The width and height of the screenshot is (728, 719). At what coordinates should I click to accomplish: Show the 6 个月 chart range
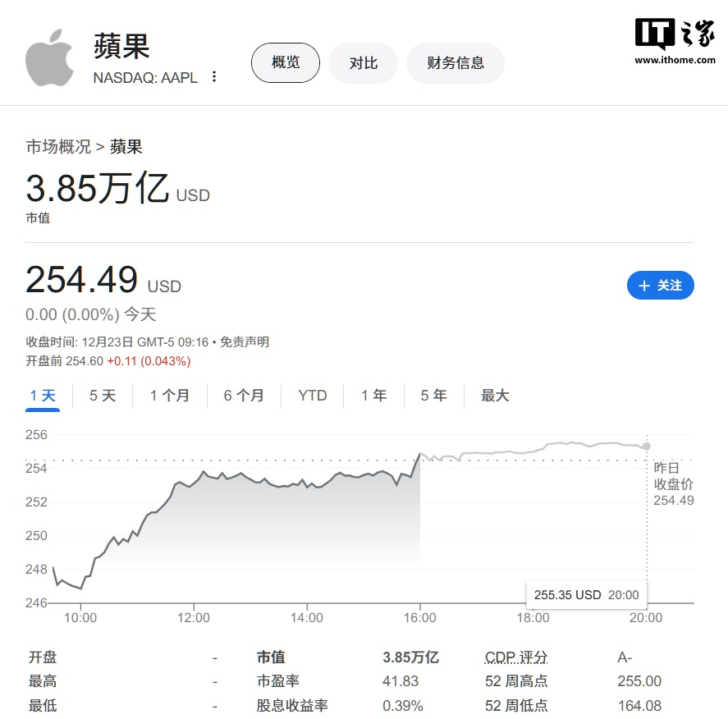(x=244, y=396)
